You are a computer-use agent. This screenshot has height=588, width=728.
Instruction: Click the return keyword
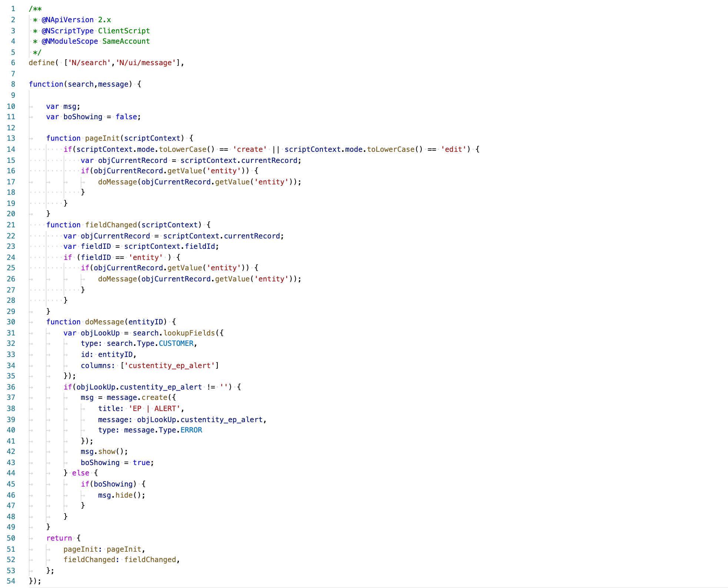point(59,538)
